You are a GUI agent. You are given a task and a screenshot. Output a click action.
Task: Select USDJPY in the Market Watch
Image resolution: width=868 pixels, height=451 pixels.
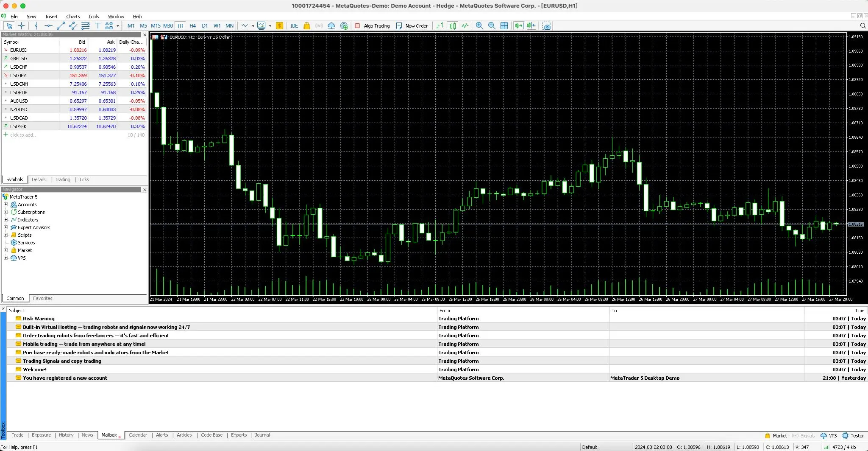click(x=74, y=76)
